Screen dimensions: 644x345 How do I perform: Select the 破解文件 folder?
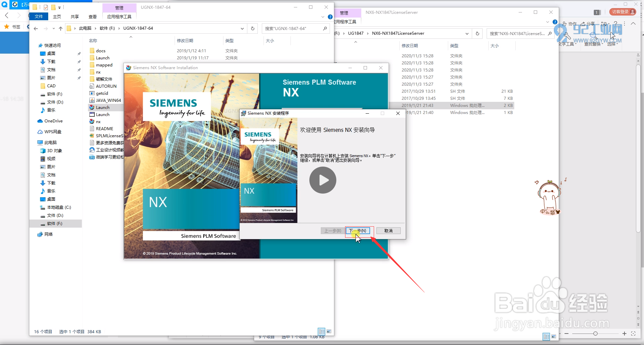[104, 79]
